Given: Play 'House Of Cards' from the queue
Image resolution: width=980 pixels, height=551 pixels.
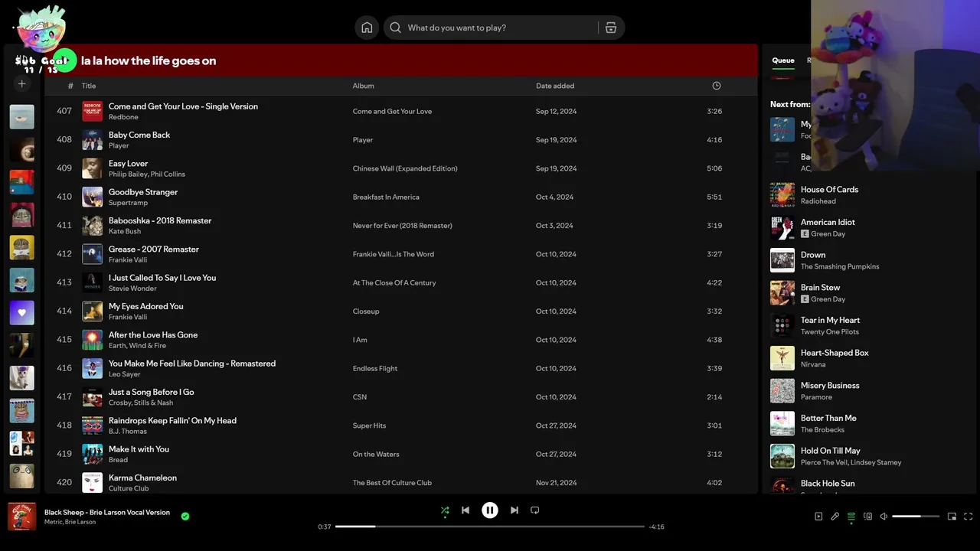Looking at the screenshot, I should click(x=829, y=190).
